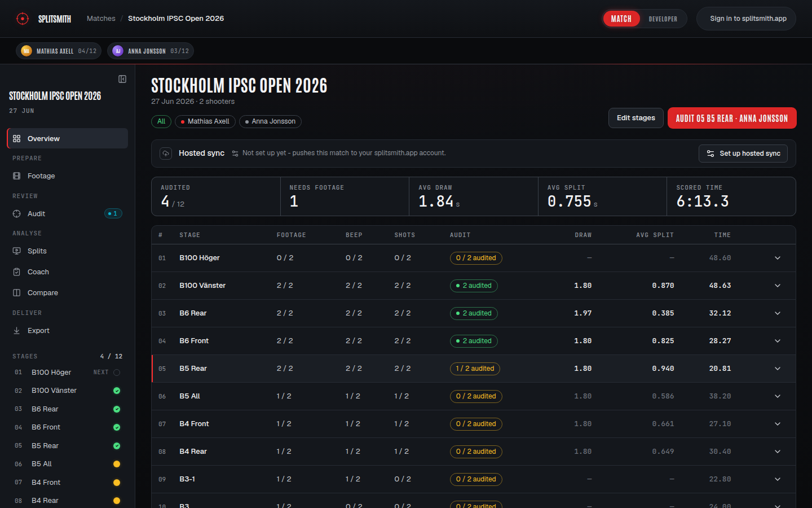Click Audit 05 B5 Rear Anna Jonsson button
Screen dimensions: 812x508
coord(732,118)
